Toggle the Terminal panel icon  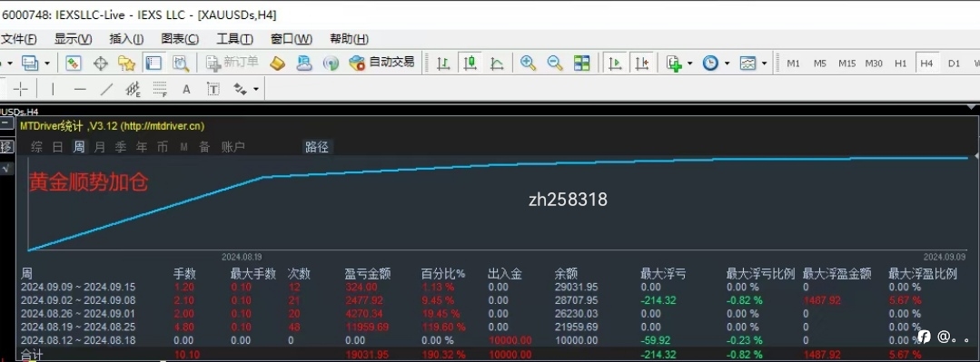[x=153, y=63]
